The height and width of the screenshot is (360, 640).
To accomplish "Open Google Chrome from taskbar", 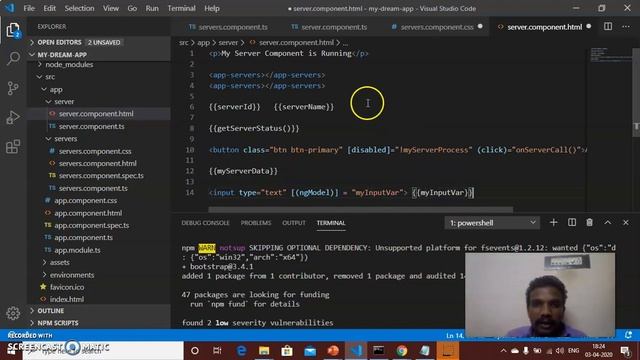I will pyautogui.click(x=402, y=351).
